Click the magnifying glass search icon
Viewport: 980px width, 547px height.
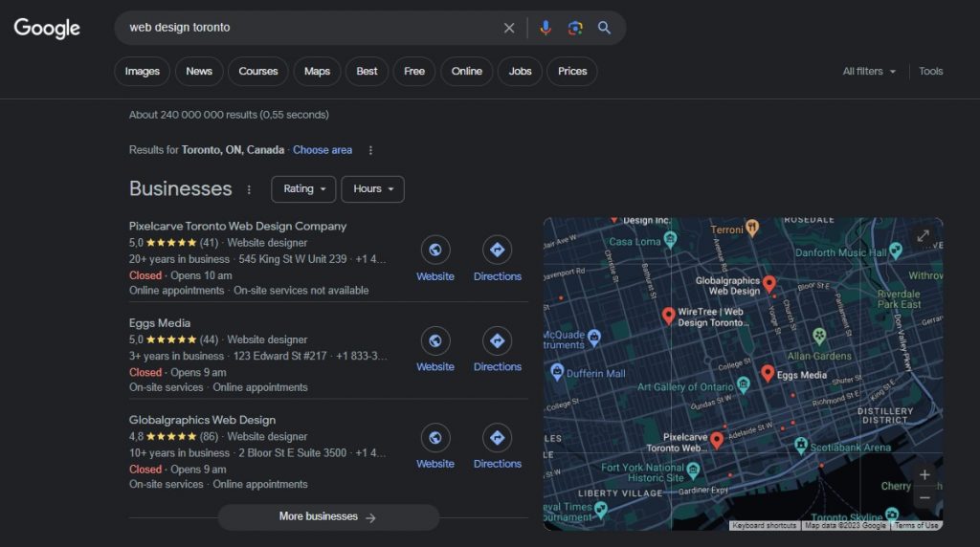(605, 28)
